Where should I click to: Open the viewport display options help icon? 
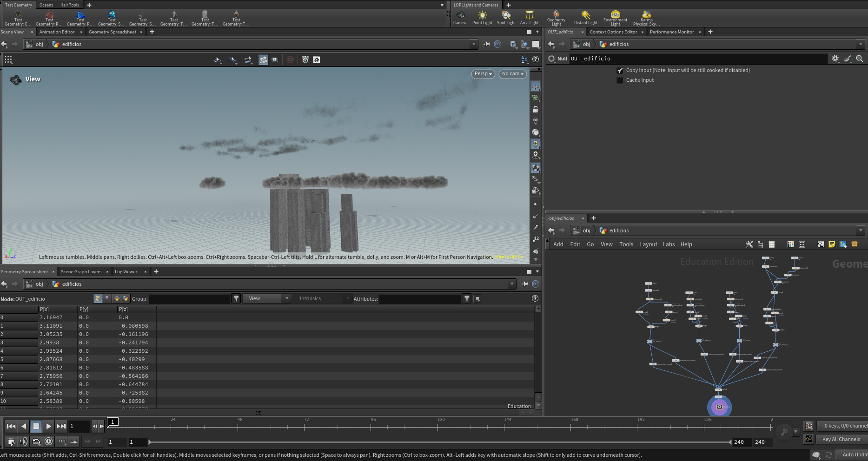[536, 59]
